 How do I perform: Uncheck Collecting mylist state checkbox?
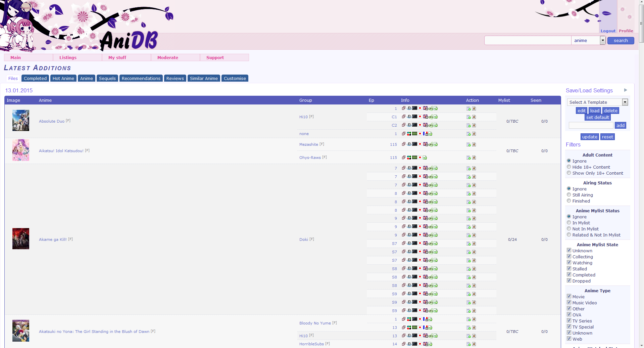tap(569, 256)
